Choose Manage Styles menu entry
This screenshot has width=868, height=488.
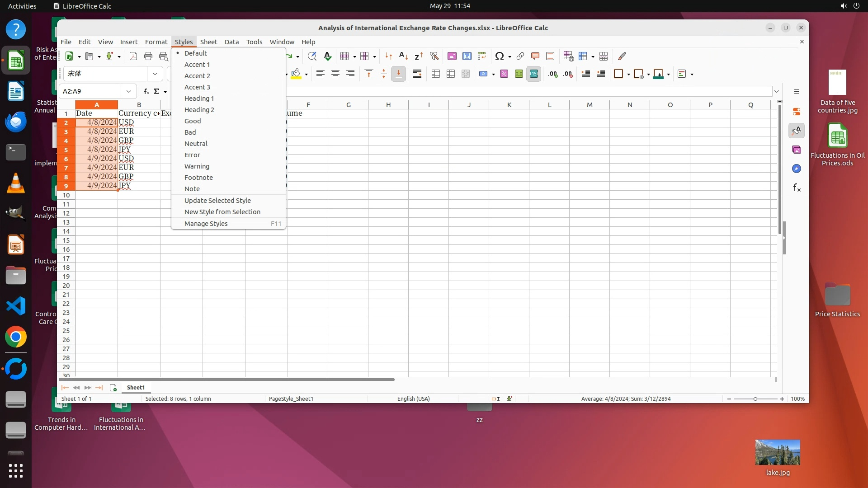206,224
